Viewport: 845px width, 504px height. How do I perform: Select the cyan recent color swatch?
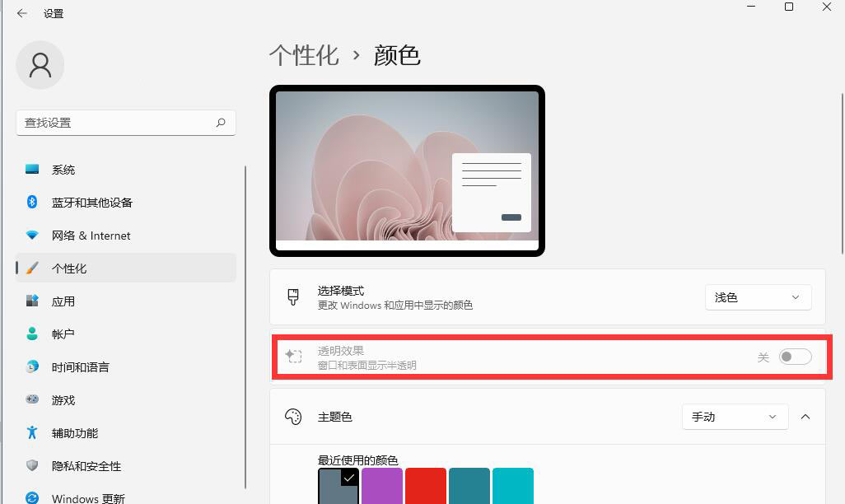pyautogui.click(x=513, y=486)
